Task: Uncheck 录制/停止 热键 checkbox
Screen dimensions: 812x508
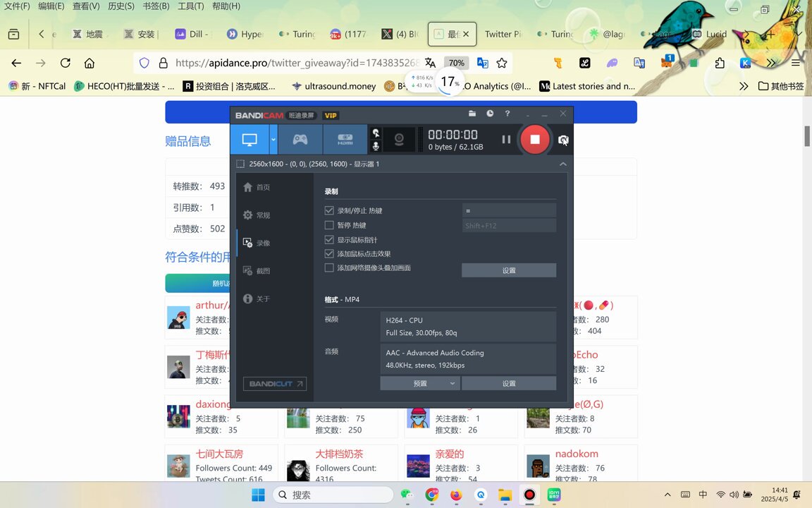Action: tap(329, 210)
